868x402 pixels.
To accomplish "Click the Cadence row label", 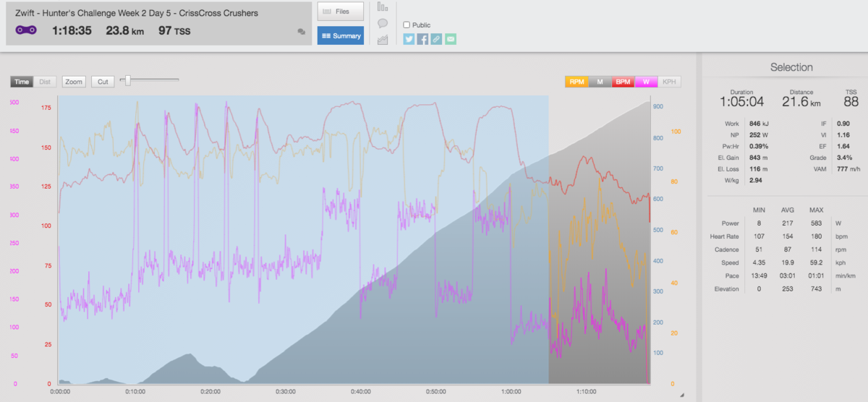I will pyautogui.click(x=727, y=249).
